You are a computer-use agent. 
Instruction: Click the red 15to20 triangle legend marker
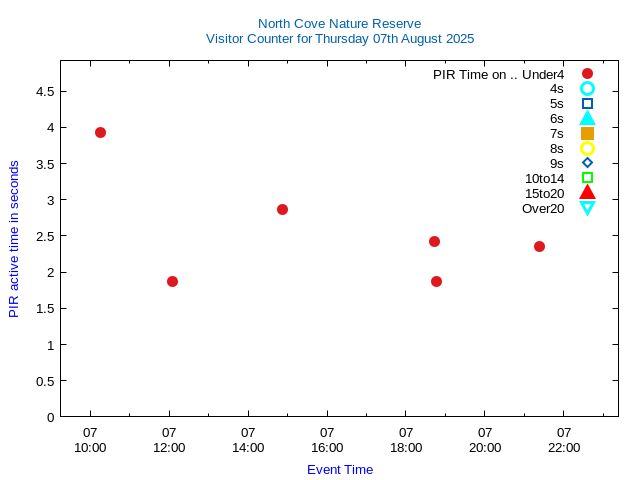[587, 192]
